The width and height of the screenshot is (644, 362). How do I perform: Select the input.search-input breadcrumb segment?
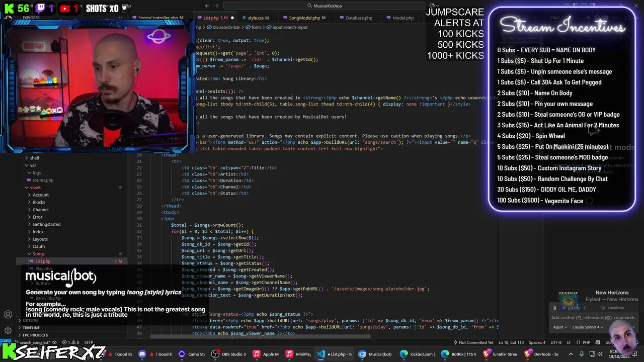[287, 27]
